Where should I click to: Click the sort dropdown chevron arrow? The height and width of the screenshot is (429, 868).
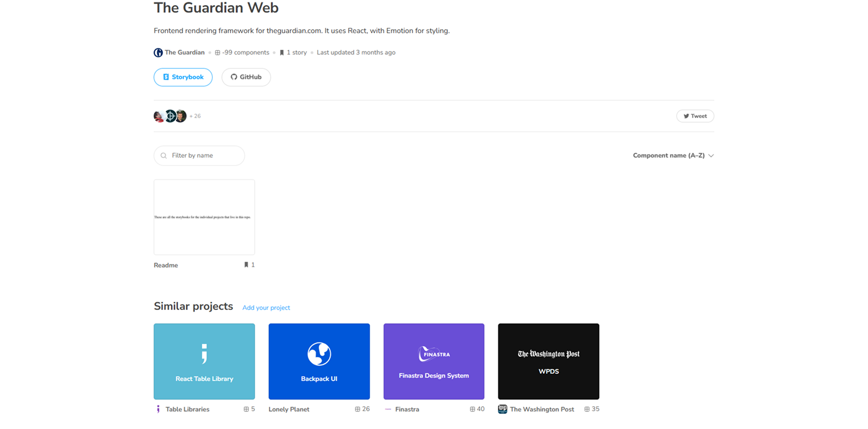point(711,156)
